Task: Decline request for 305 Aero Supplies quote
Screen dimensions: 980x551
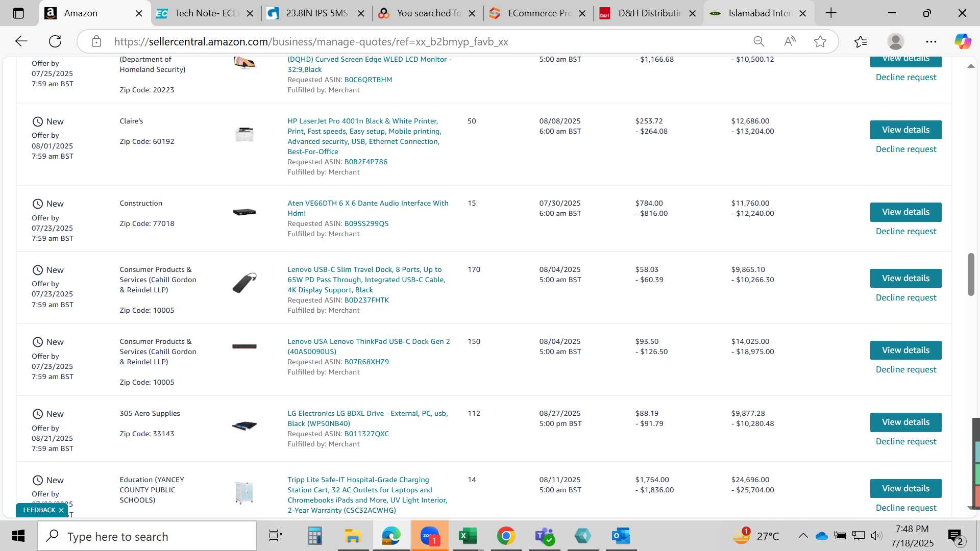Action: [x=906, y=442]
